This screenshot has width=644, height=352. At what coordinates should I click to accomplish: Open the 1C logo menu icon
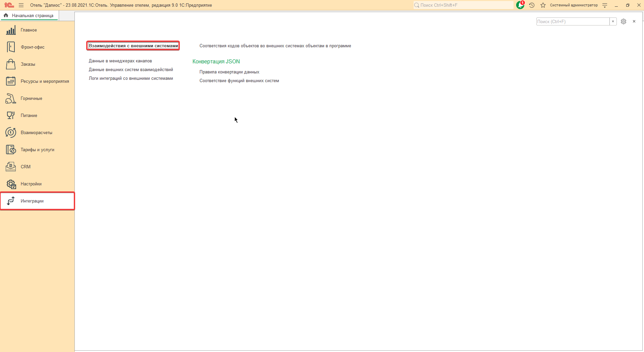pos(9,5)
